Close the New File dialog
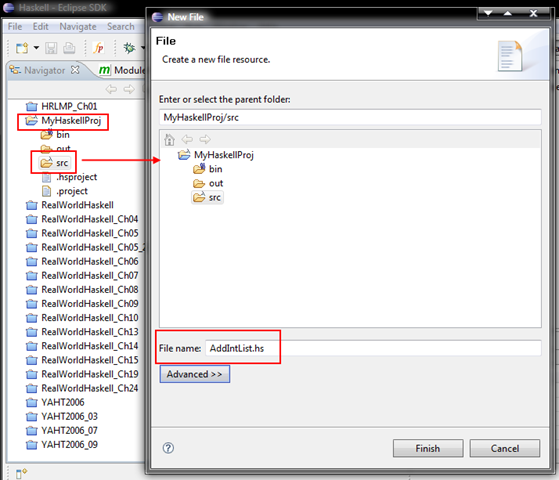Viewport: 559px width, 480px height. [533, 14]
